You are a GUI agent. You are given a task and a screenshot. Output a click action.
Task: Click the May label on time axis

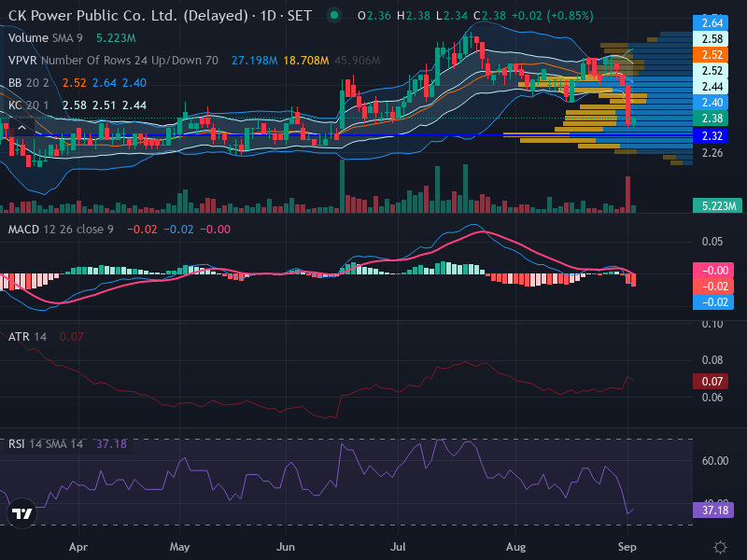[179, 547]
